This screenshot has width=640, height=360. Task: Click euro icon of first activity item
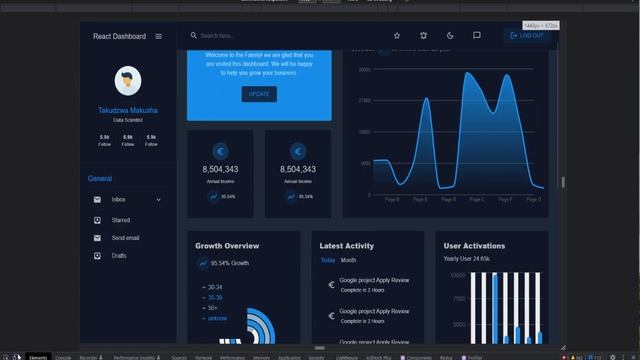pyautogui.click(x=331, y=284)
